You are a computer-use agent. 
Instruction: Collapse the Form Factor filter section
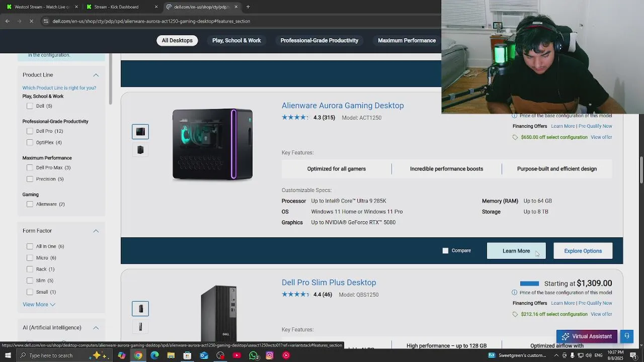click(96, 231)
